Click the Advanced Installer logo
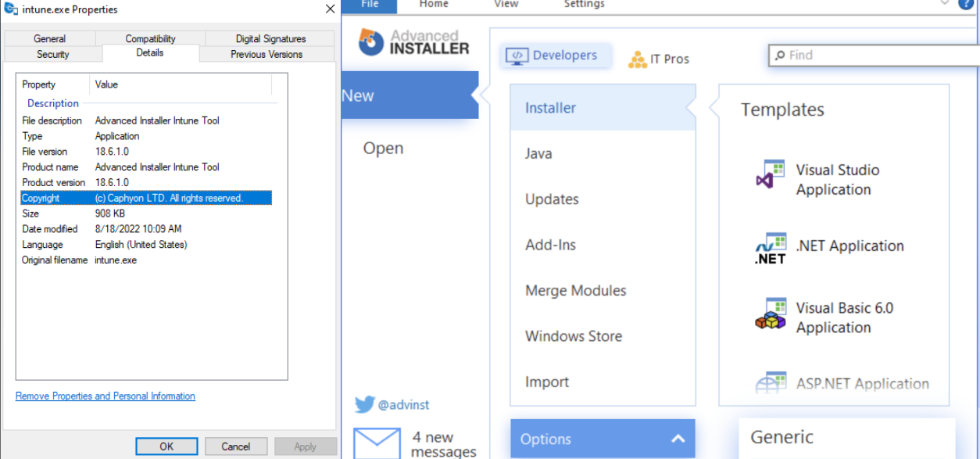This screenshot has width=980, height=459. click(414, 42)
